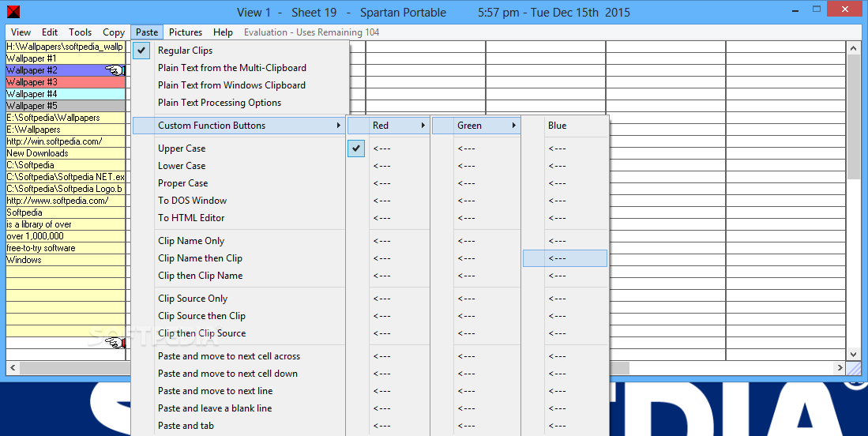Choose Proper Case paste option
The image size is (868, 436).
click(182, 183)
